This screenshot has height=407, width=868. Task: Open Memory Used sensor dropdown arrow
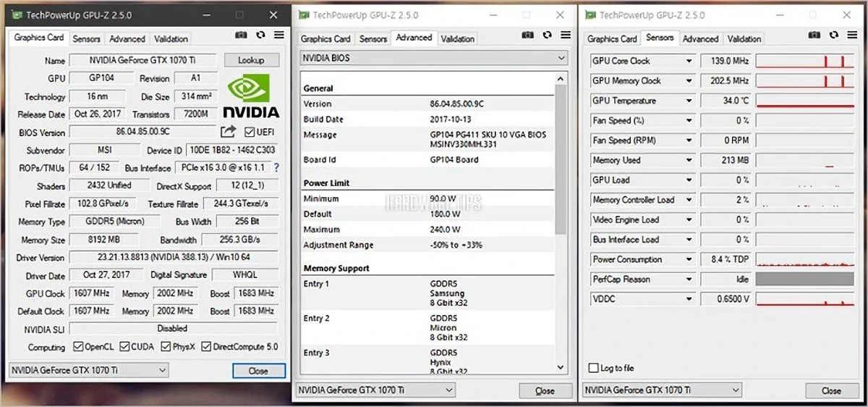click(x=689, y=160)
